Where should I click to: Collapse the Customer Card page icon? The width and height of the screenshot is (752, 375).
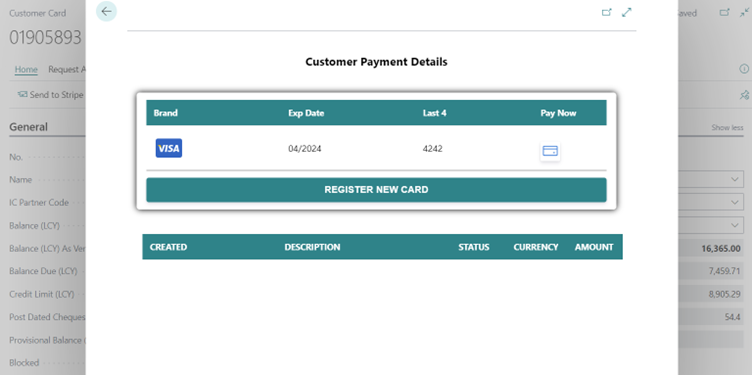(744, 13)
